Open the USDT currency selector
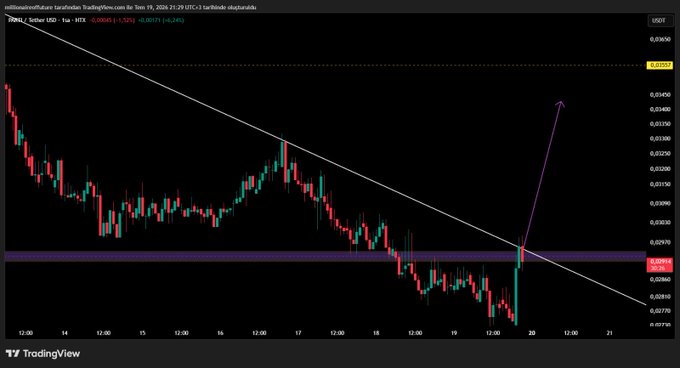680x368 pixels. click(659, 20)
